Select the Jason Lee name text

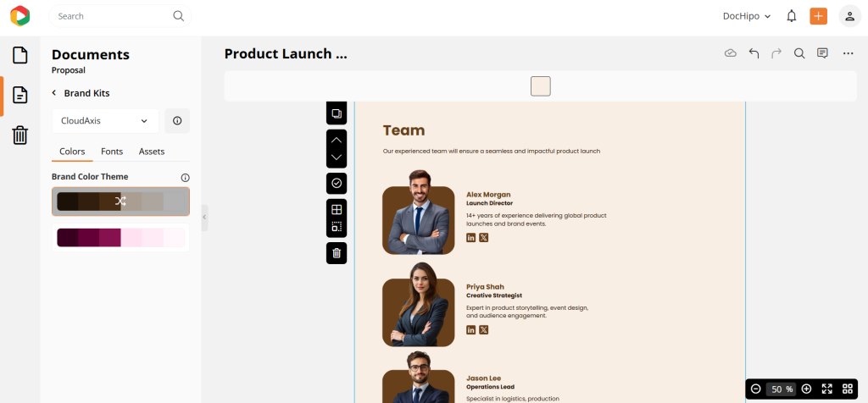pos(484,378)
